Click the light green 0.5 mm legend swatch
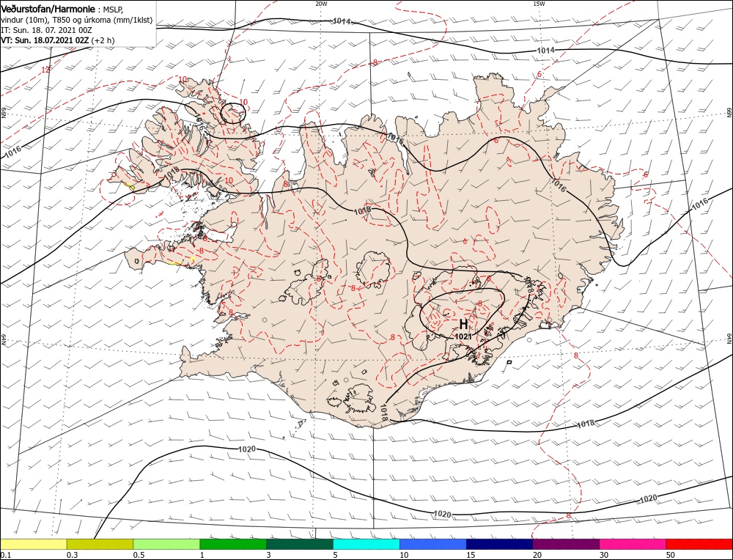The height and width of the screenshot is (560, 733). click(x=166, y=544)
